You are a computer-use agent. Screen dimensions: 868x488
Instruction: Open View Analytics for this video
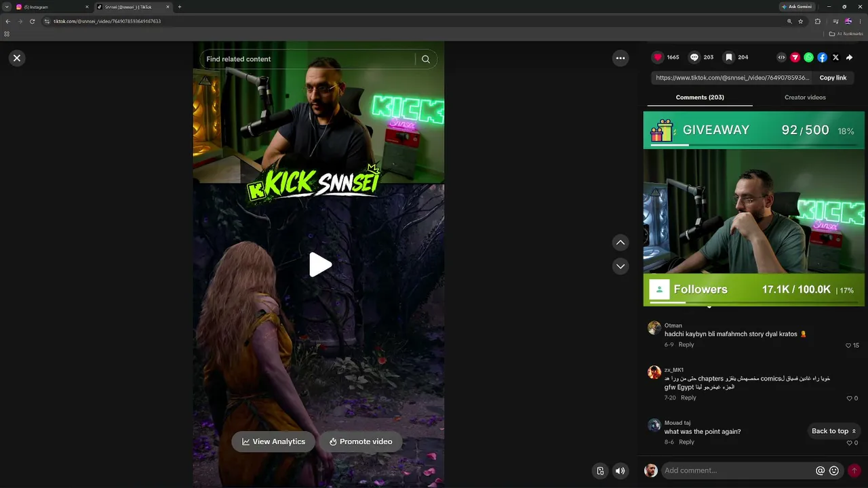(273, 442)
